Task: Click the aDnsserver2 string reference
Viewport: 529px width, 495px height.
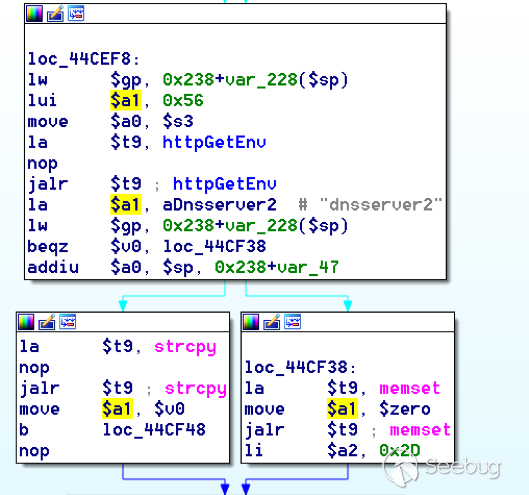Action: [219, 205]
